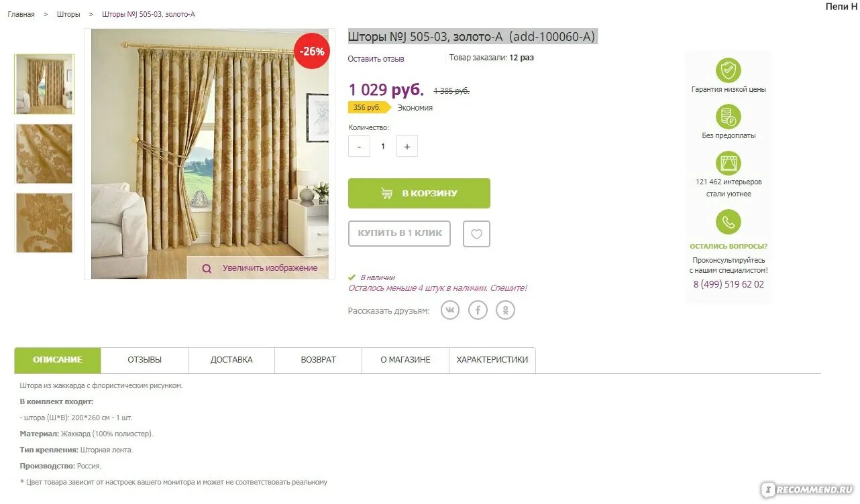Image resolution: width=860 pixels, height=504 pixels.
Task: Add item with В корзину button
Action: tap(419, 193)
